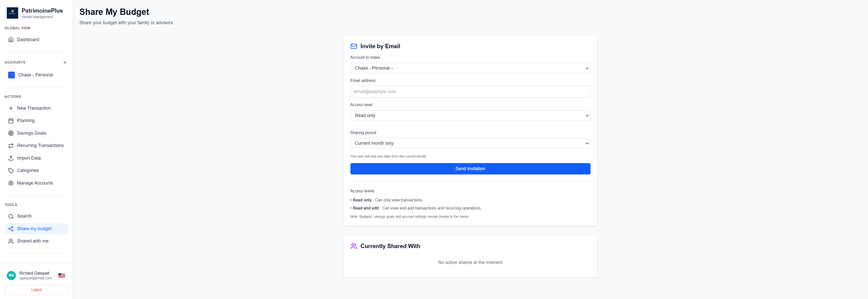Open the Account to share dropdown
This screenshot has height=299, width=868.
pos(470,68)
